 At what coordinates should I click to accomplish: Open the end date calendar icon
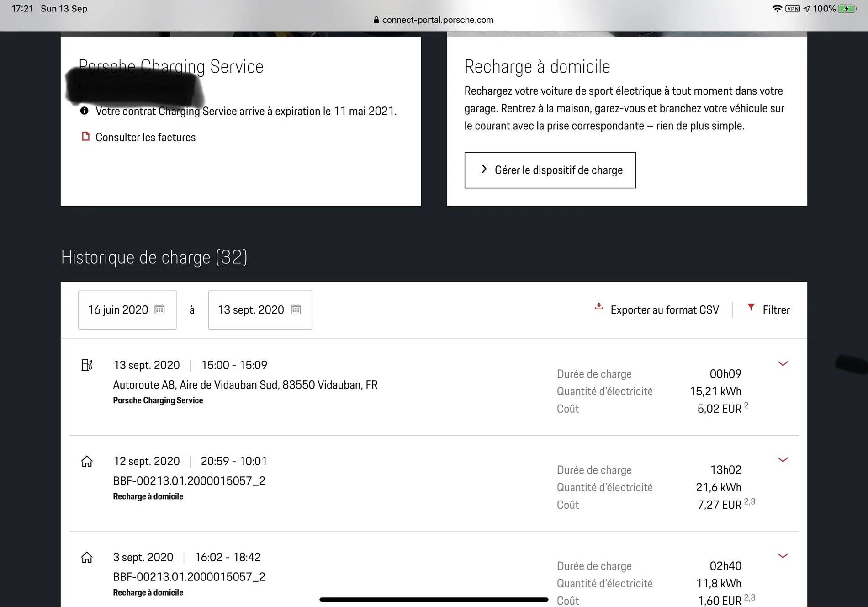[296, 310]
